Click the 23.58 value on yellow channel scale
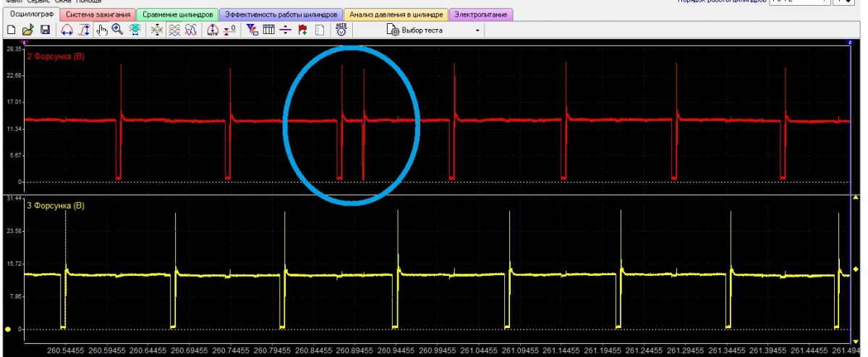The width and height of the screenshot is (868, 357). [x=13, y=230]
